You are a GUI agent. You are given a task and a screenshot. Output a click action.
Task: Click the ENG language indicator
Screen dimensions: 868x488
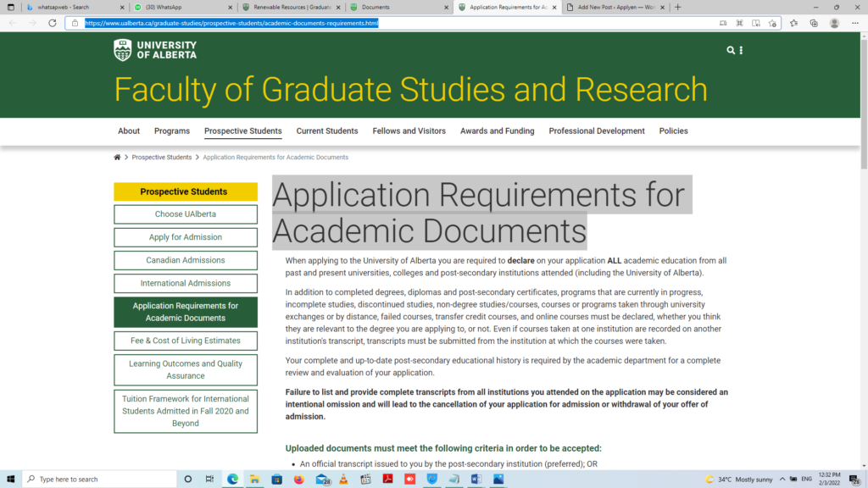click(x=807, y=480)
